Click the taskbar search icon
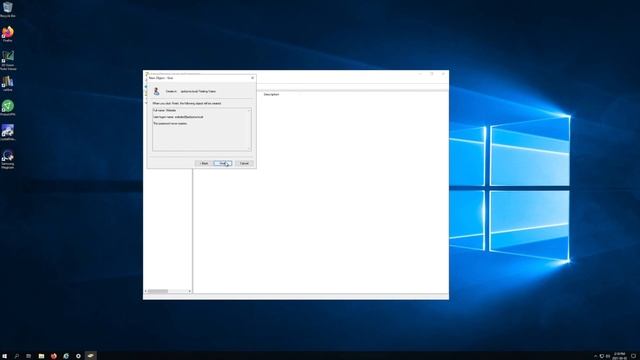Screen dimensions: 640x360 (17, 356)
